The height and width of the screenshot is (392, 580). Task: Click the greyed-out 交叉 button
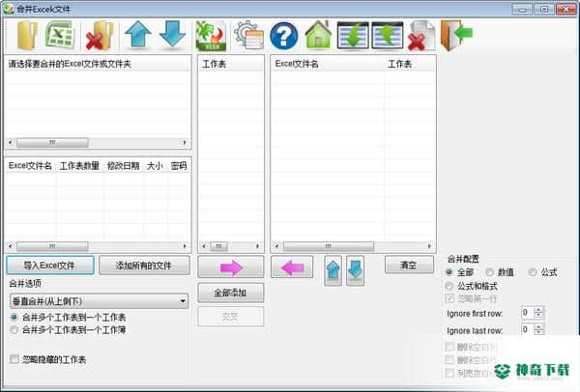[231, 317]
